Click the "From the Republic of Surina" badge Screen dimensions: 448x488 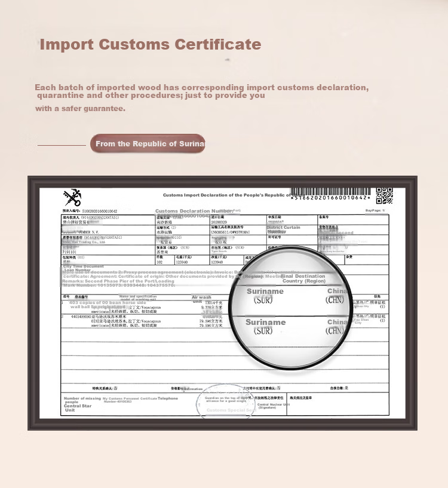(x=148, y=143)
